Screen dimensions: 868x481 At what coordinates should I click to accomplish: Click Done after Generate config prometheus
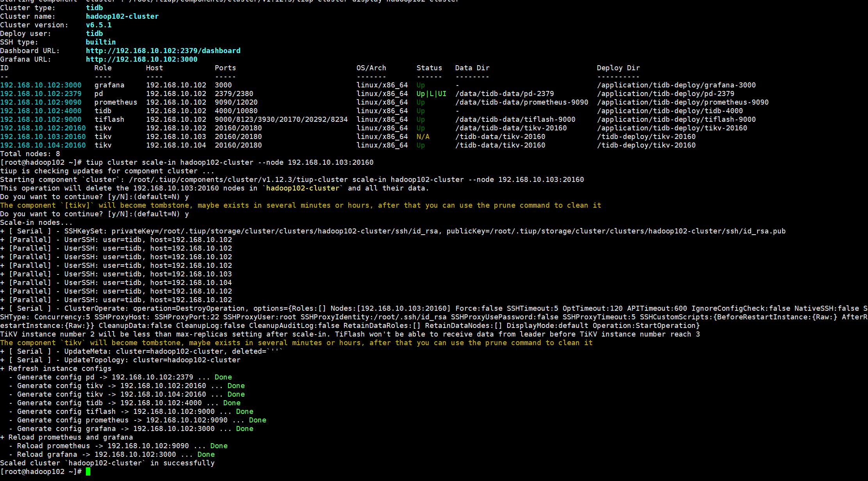coord(258,420)
